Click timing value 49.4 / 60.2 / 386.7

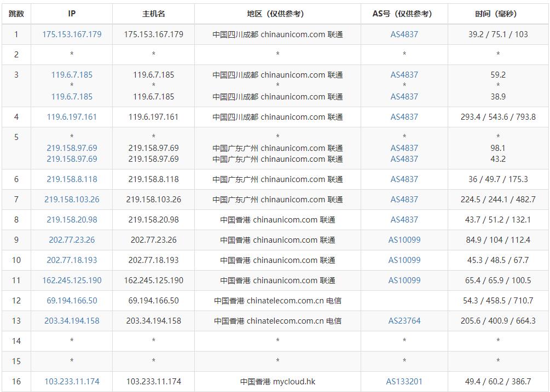tap(498, 382)
